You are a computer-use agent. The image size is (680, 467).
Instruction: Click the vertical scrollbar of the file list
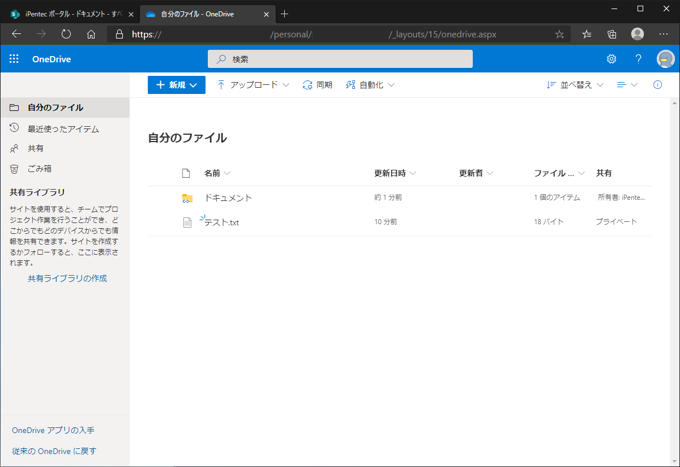click(674, 282)
